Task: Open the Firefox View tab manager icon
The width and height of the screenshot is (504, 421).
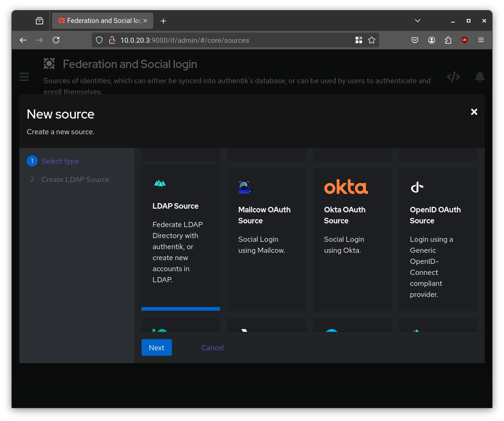Action: (x=40, y=21)
